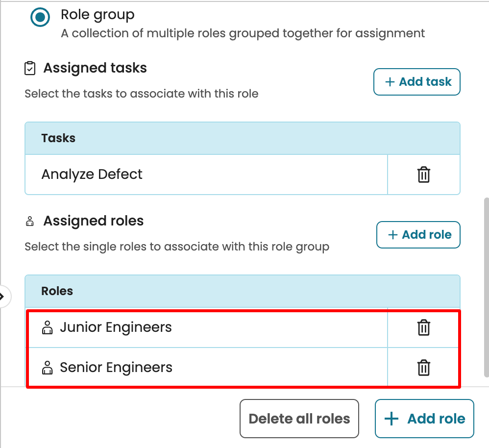
Task: Click Add role next to Delete all roles
Action: (x=424, y=419)
